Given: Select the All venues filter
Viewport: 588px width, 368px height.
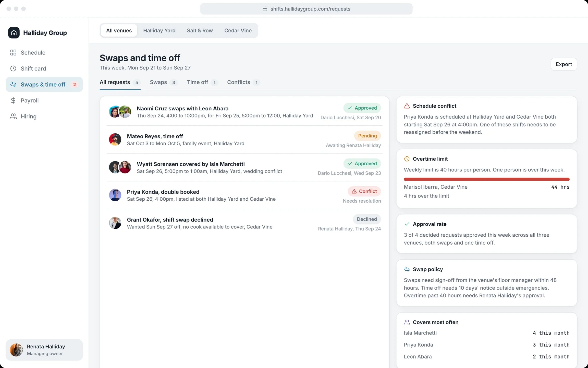Looking at the screenshot, I should point(119,30).
